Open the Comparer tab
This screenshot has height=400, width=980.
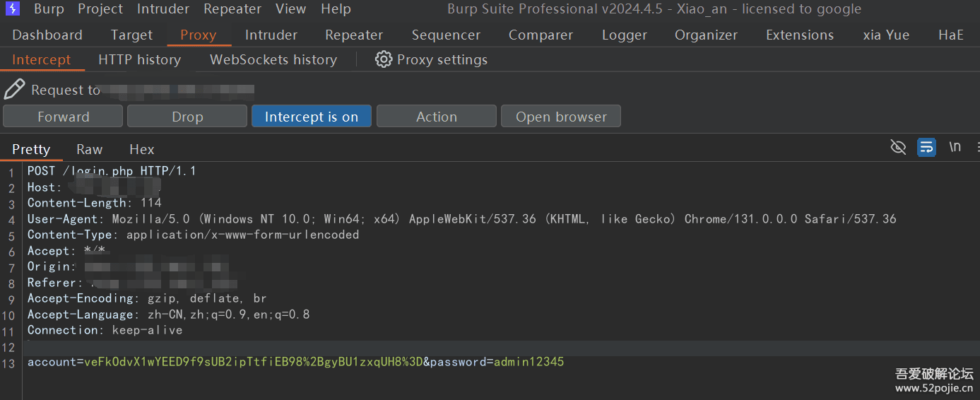pos(541,35)
